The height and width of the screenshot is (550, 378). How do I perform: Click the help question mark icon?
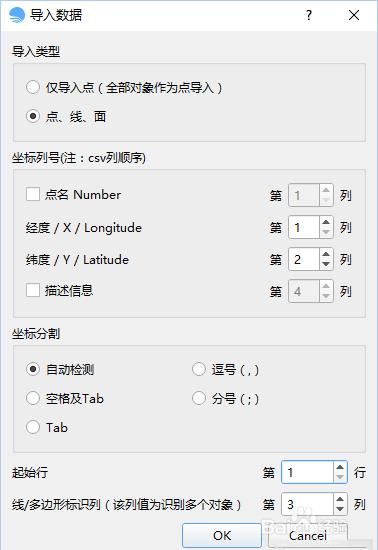309,15
